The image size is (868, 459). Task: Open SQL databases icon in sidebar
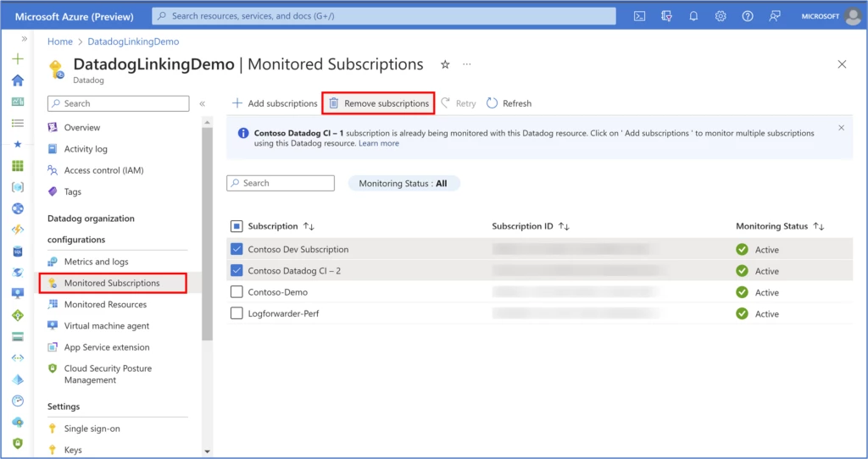(x=18, y=252)
